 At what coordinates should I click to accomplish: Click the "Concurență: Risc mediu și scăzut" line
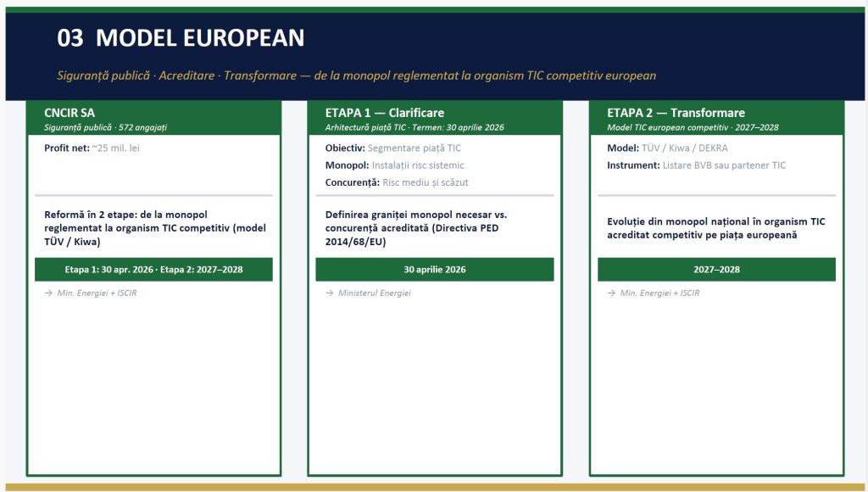tap(396, 182)
